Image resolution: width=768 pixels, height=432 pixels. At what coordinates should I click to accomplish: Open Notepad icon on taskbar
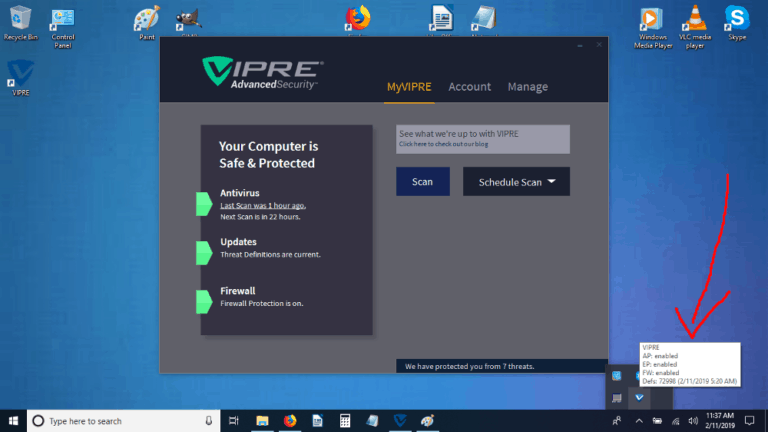click(372, 421)
